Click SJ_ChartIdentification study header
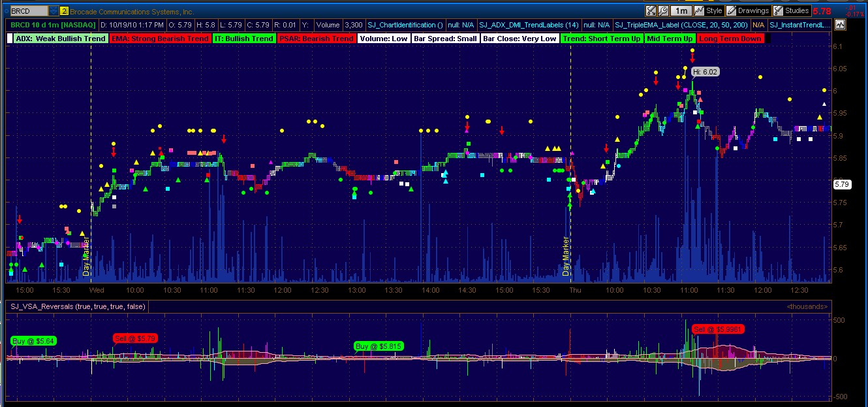The image size is (868, 407). (x=405, y=25)
